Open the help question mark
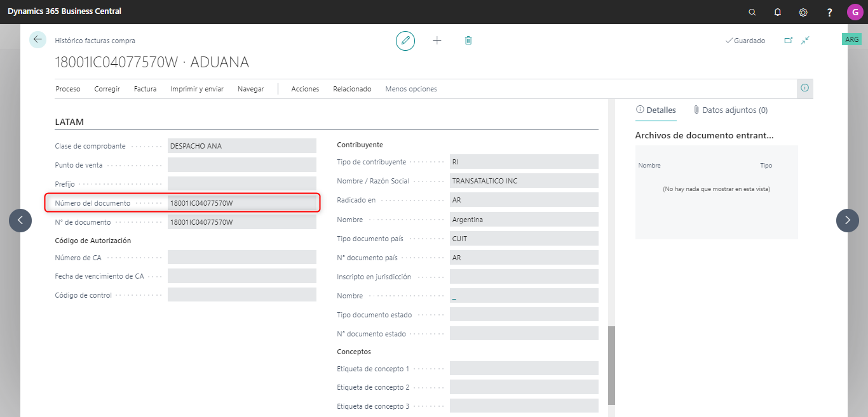Image resolution: width=868 pixels, height=417 pixels. 829,12
